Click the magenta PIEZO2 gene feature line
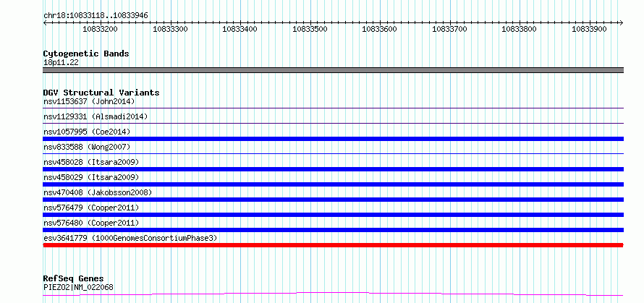The height and width of the screenshot is (303, 644). [333, 294]
